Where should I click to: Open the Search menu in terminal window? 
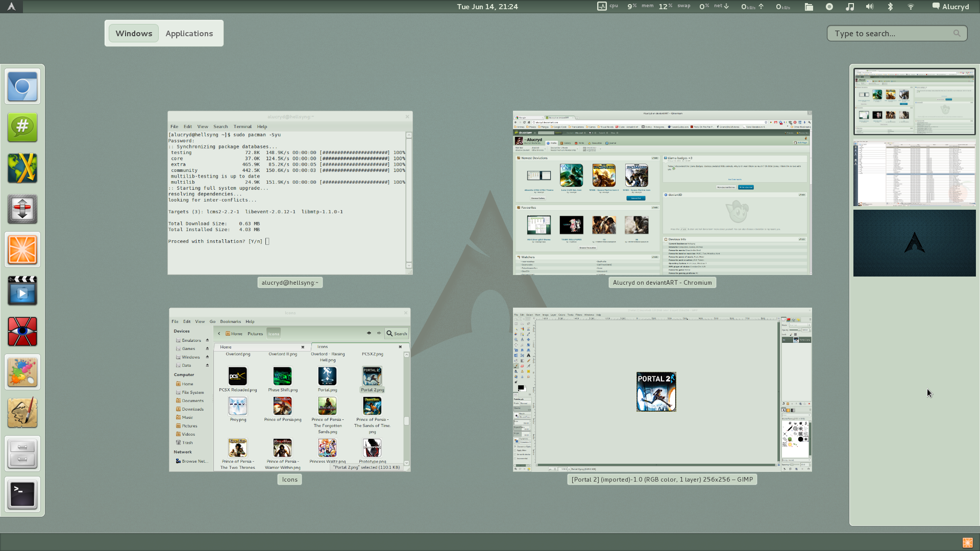point(220,127)
